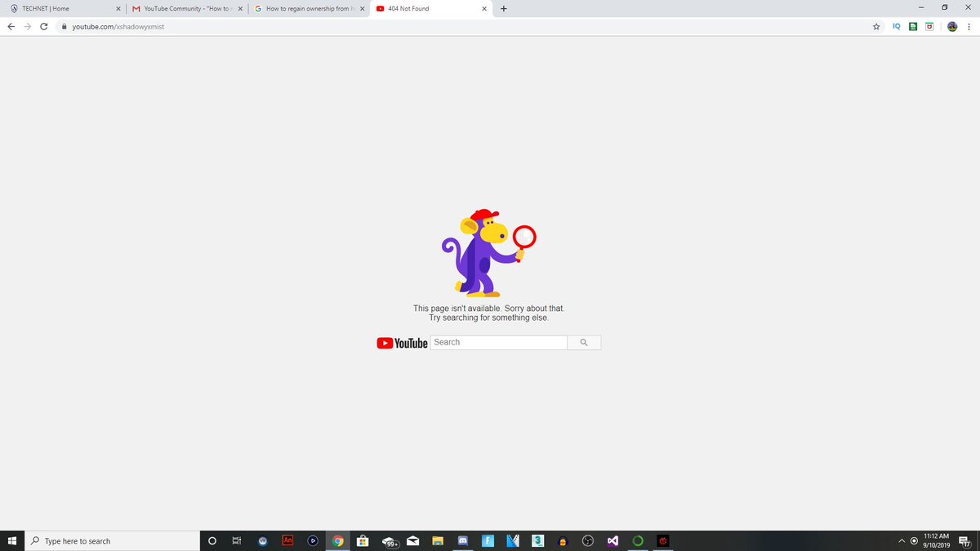This screenshot has height=551, width=980.
Task: Reload the 404 page
Action: click(43, 26)
